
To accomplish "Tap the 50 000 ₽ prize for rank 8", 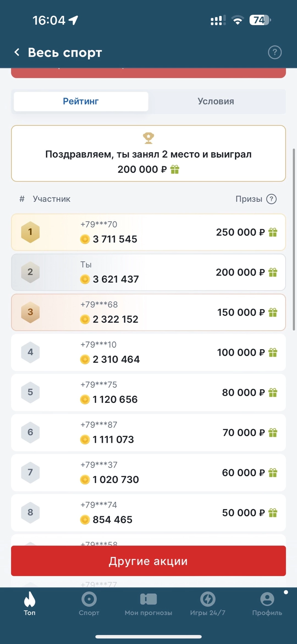I will (243, 513).
